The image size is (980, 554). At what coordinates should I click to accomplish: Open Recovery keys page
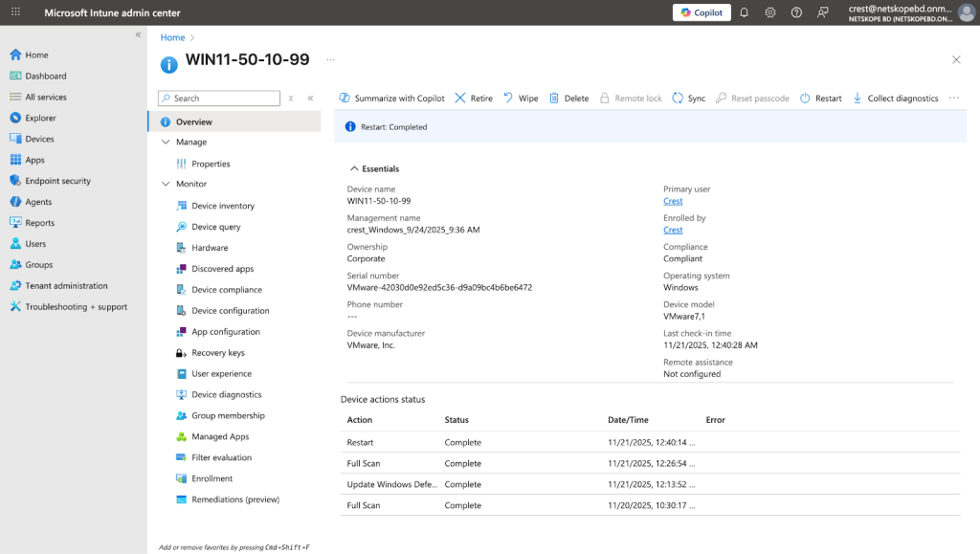217,353
